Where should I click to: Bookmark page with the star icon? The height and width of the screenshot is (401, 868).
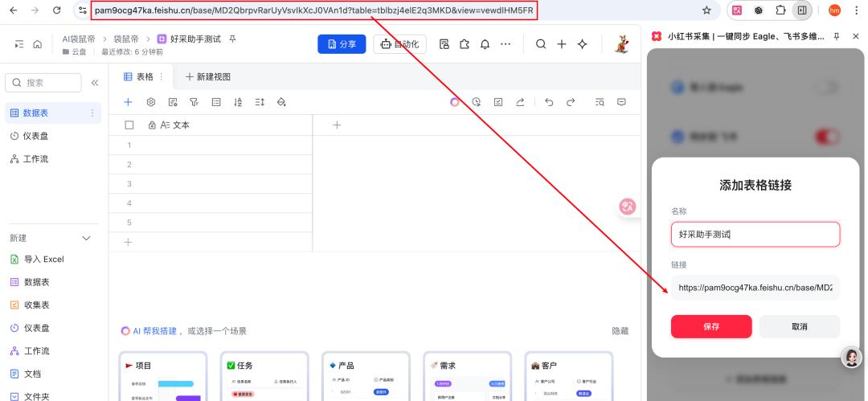coord(706,10)
